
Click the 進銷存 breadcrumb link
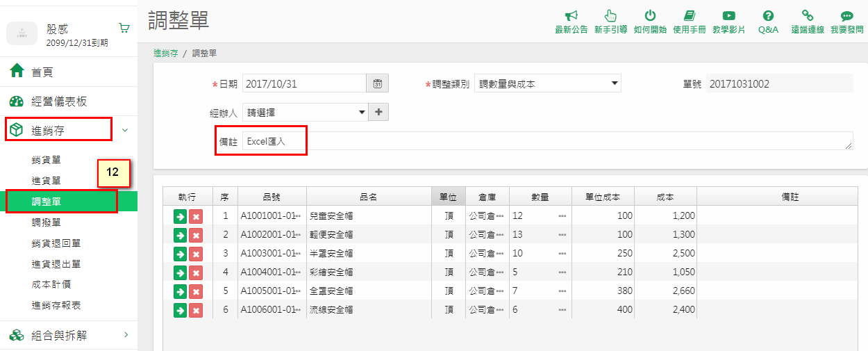(x=166, y=53)
